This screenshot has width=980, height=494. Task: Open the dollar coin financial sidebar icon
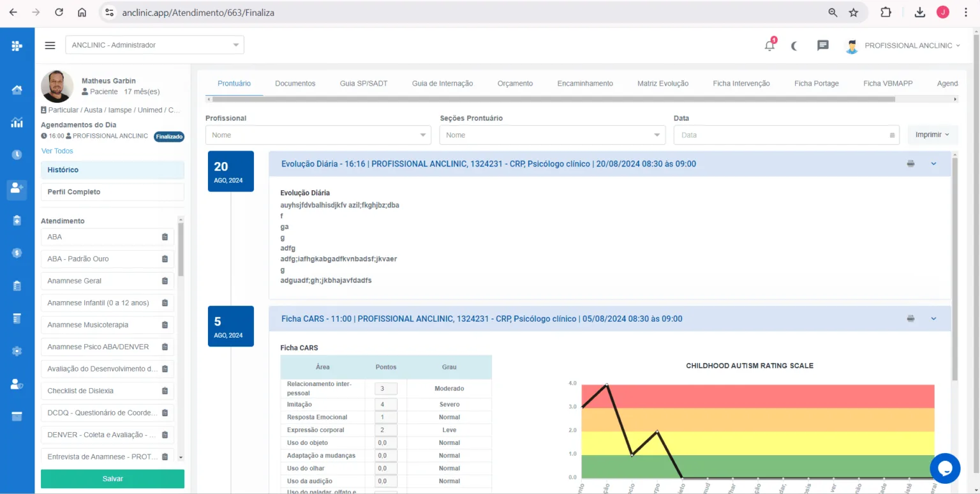tap(17, 253)
